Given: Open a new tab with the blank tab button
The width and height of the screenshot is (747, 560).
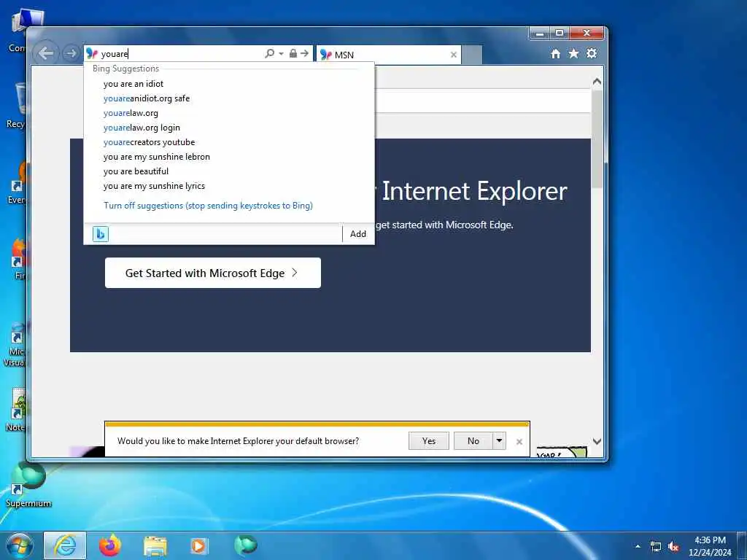Looking at the screenshot, I should [x=472, y=55].
